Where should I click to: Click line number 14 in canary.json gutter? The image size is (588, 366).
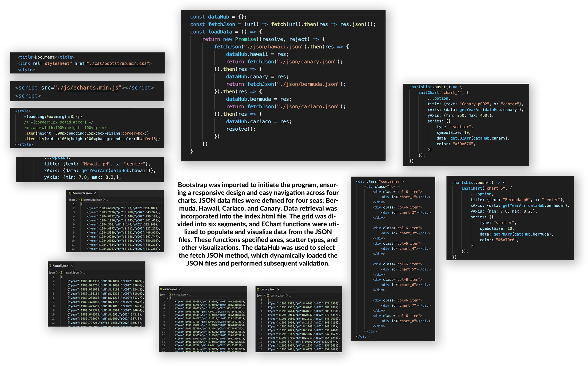261,349
